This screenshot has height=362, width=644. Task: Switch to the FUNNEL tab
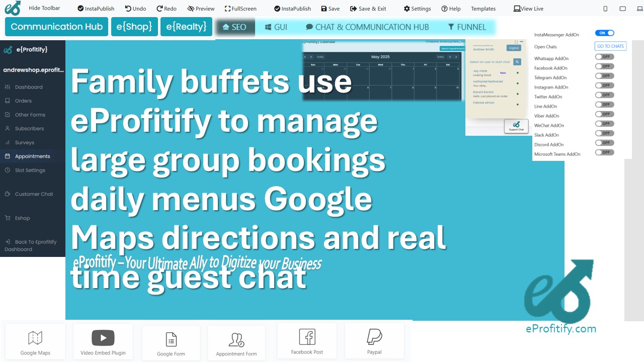pyautogui.click(x=467, y=28)
